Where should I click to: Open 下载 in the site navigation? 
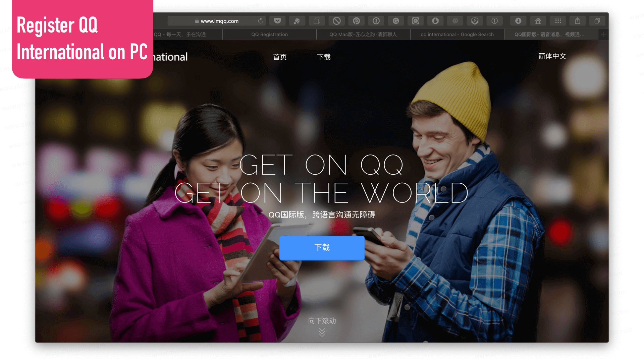click(324, 57)
